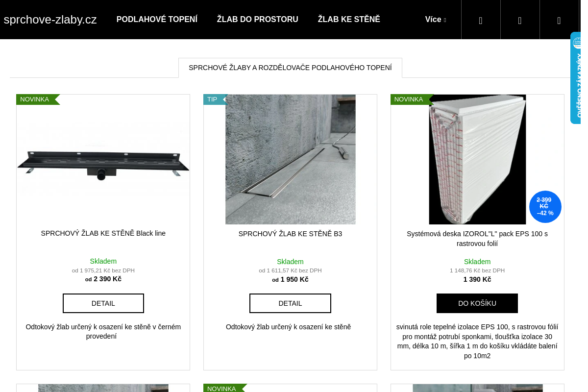The image size is (588, 392).
Task: Open Sprchový žlab ke stěně B3 title
Action: coord(290,234)
